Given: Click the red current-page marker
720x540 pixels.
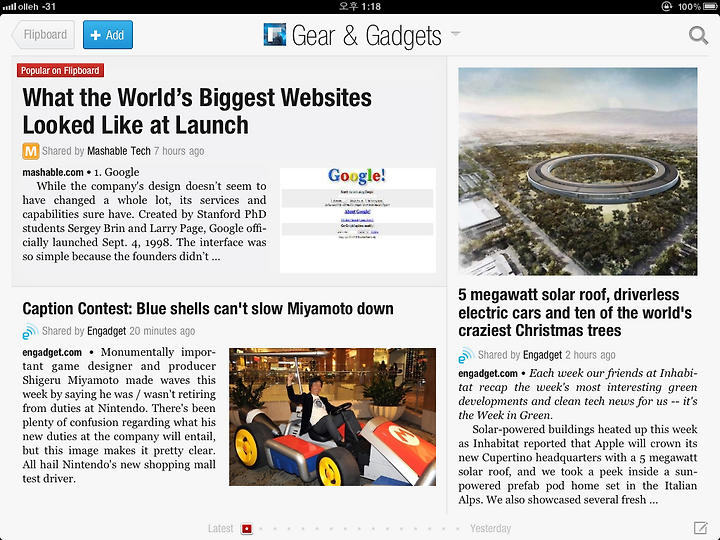Looking at the screenshot, I should 247,529.
